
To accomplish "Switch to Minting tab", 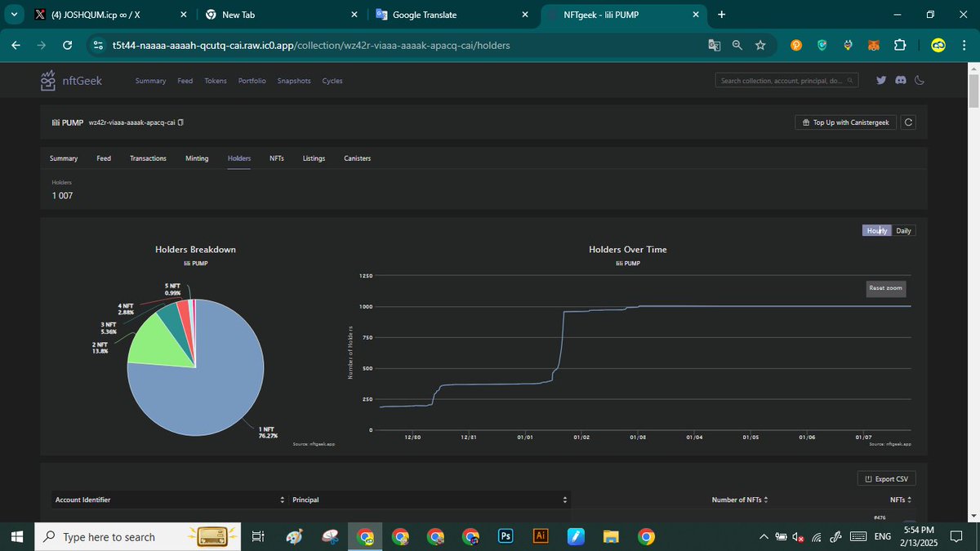I will click(197, 158).
